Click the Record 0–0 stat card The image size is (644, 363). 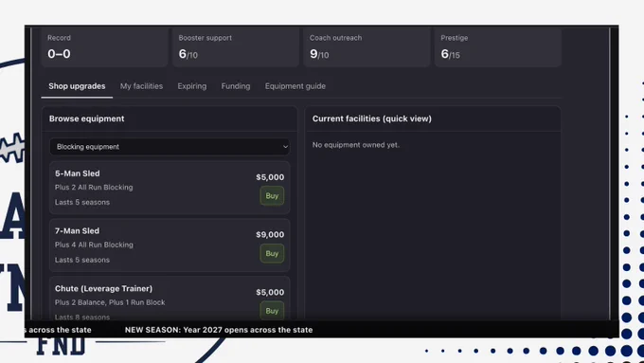pyautogui.click(x=105, y=46)
